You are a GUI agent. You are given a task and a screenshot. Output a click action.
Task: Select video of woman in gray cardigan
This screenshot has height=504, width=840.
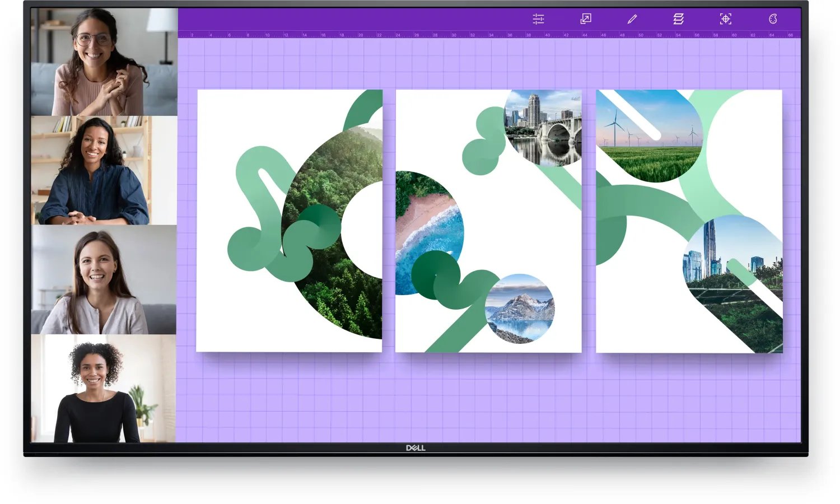[x=104, y=280]
